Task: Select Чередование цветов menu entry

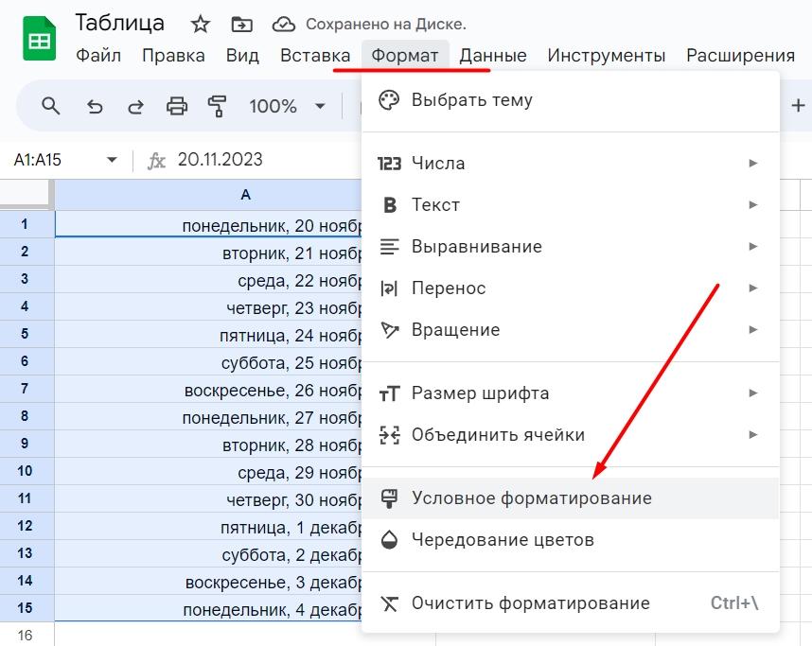Action: click(x=503, y=540)
